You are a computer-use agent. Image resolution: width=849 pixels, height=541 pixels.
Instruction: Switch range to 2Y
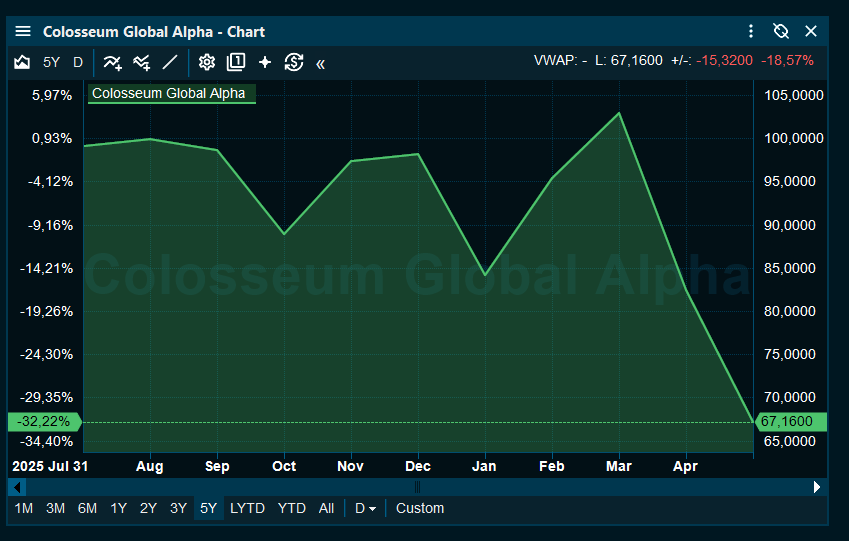coord(148,509)
